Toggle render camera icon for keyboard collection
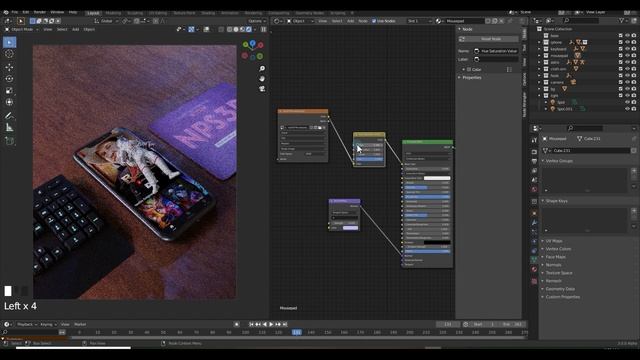The height and width of the screenshot is (360, 640). (634, 49)
